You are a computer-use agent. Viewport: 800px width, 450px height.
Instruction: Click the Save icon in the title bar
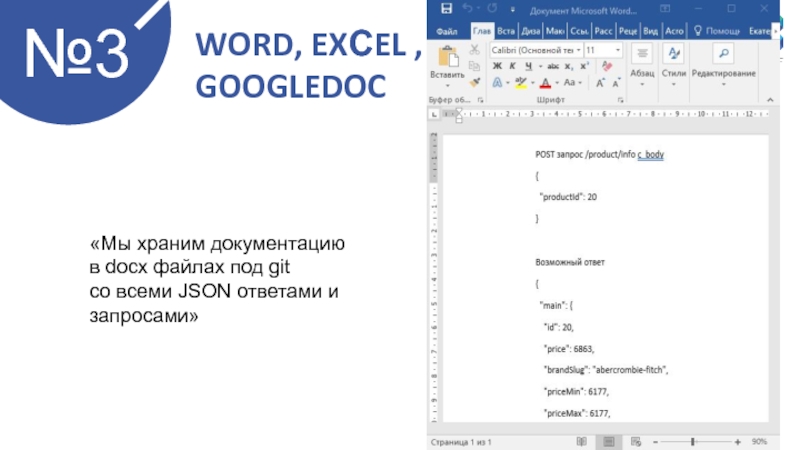(444, 9)
